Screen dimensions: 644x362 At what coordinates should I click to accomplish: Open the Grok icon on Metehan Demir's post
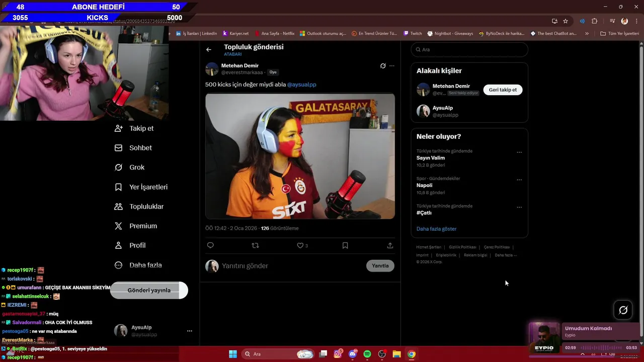[x=383, y=66]
